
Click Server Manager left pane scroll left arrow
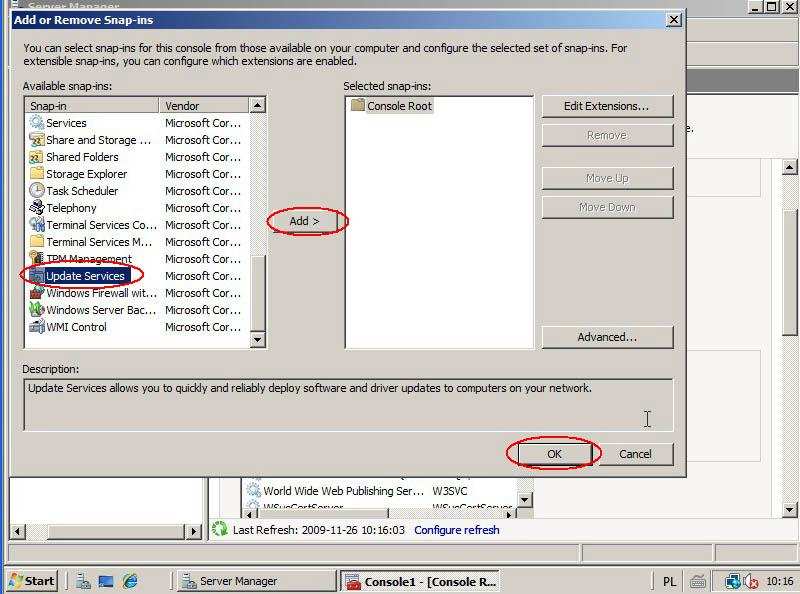pos(17,531)
